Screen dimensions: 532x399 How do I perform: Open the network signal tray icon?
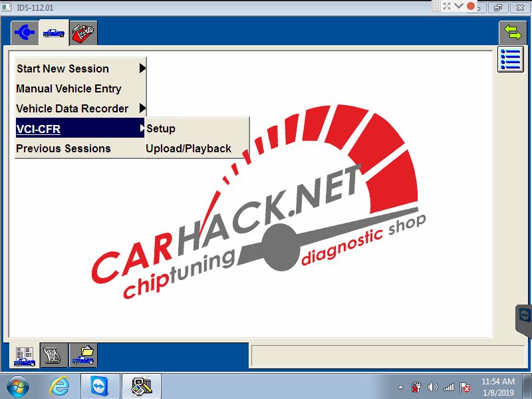448,387
